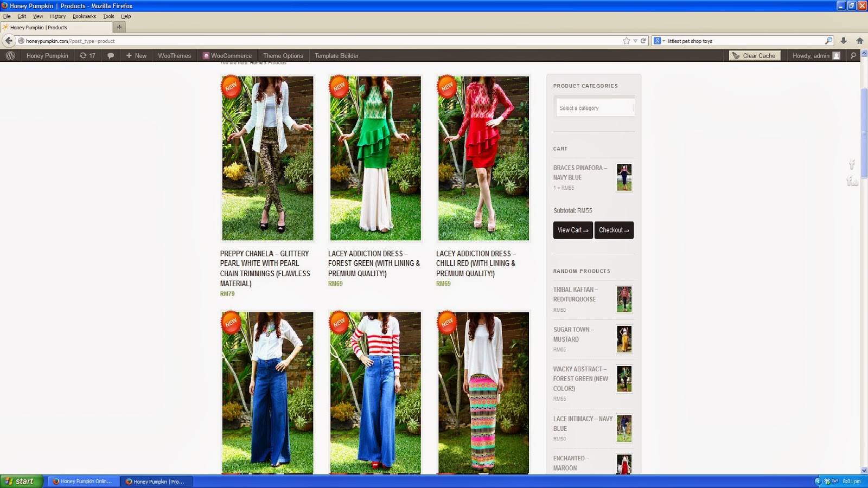Screen dimensions: 868x488
Task: Click the View Cart button
Action: tap(573, 230)
